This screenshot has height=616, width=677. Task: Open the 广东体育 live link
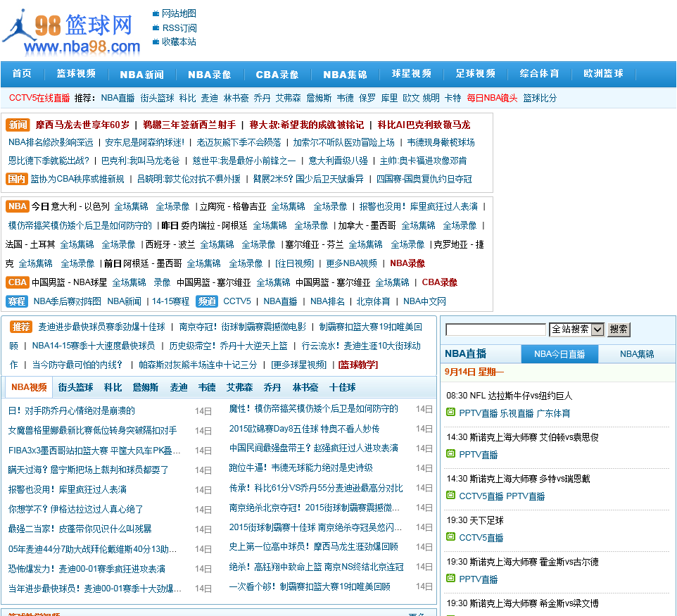pos(552,413)
